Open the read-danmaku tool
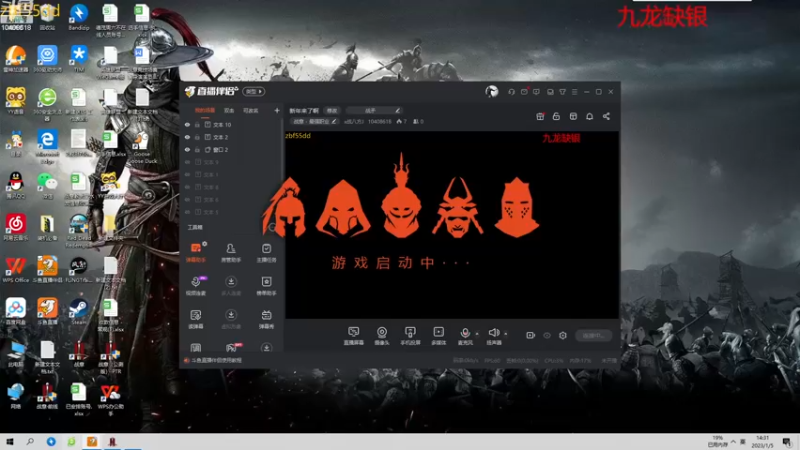The width and height of the screenshot is (800, 450). 196,319
